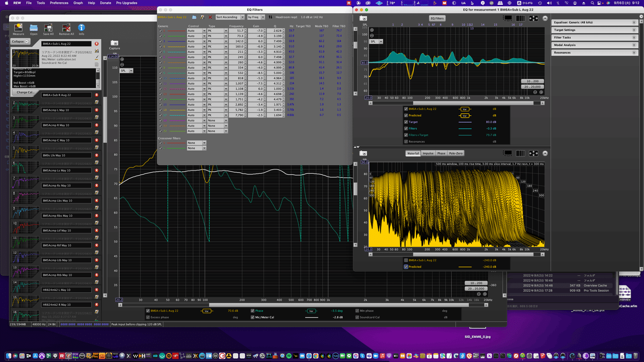Switch to the Pole-Zero tab

(x=455, y=153)
